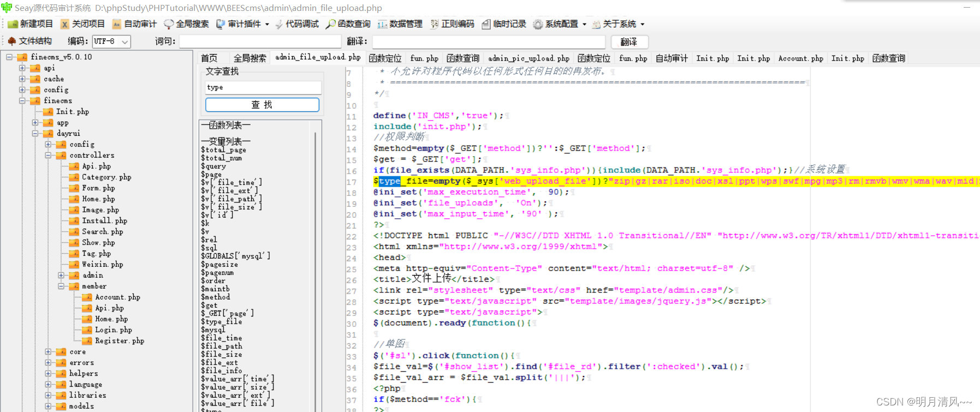
Task: Click the Home.php icon under member
Action: point(87,319)
